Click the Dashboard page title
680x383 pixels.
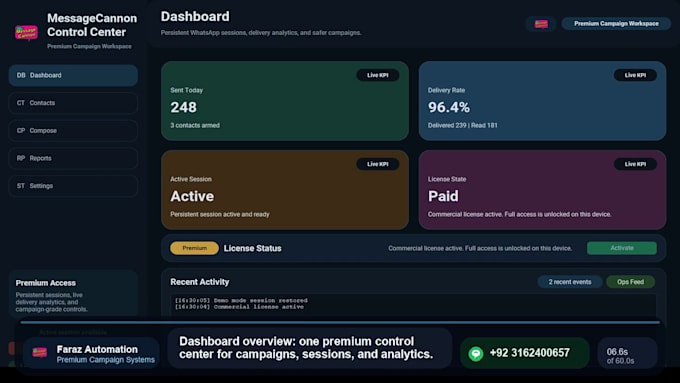pos(195,16)
